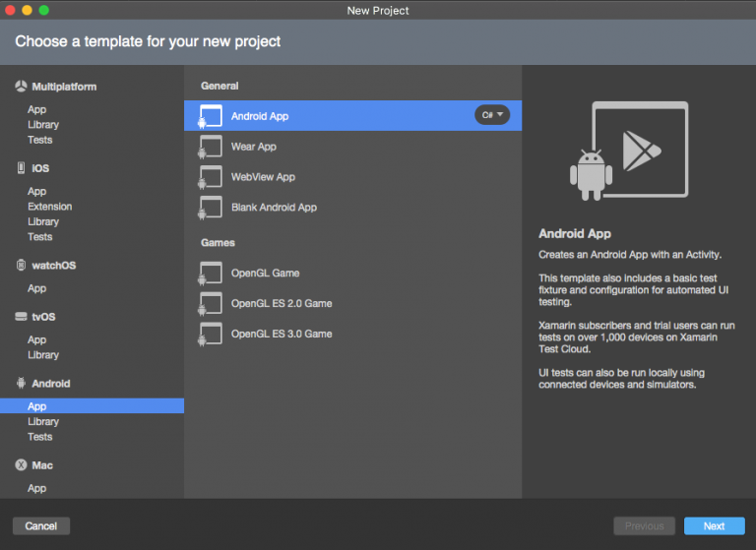Click the iOS phone icon
This screenshot has height=550, width=756.
click(x=21, y=167)
